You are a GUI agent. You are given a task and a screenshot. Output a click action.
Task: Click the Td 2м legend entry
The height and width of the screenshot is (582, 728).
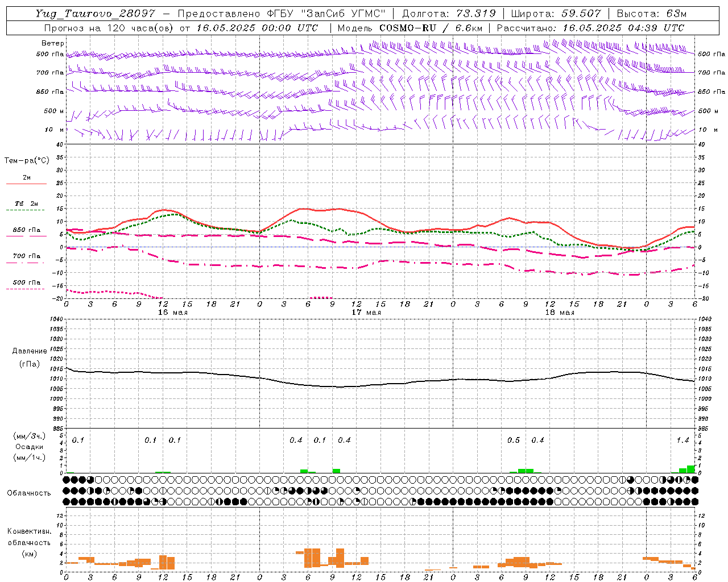(26, 203)
